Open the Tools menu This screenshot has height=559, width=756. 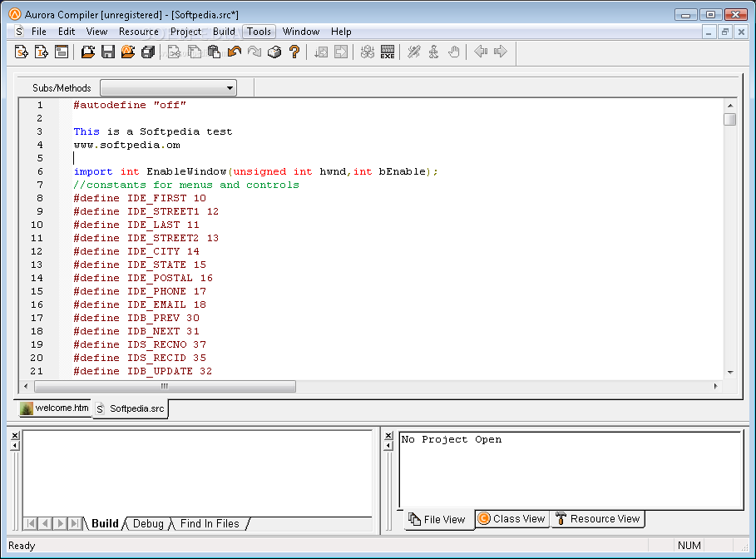click(x=259, y=32)
